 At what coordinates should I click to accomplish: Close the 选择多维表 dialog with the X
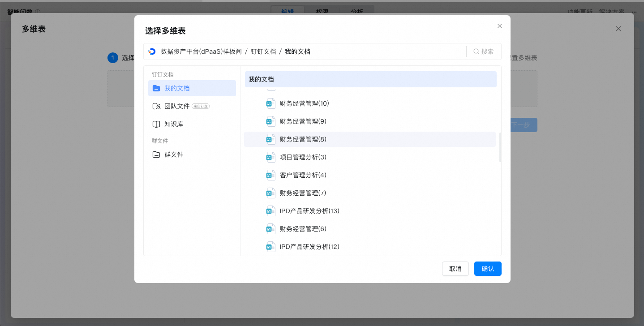[x=500, y=26]
